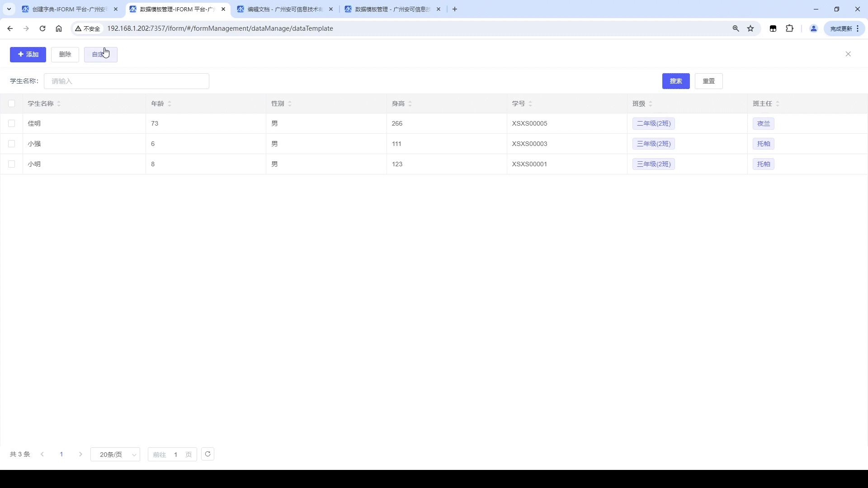
Task: Switch to the 编辑文档 tab
Action: pyautogui.click(x=283, y=9)
